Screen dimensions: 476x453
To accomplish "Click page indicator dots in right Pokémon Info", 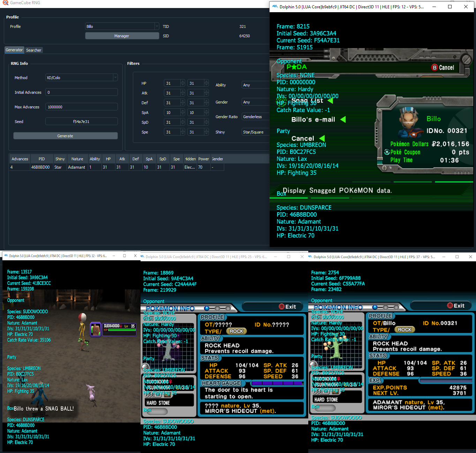I will (386, 307).
